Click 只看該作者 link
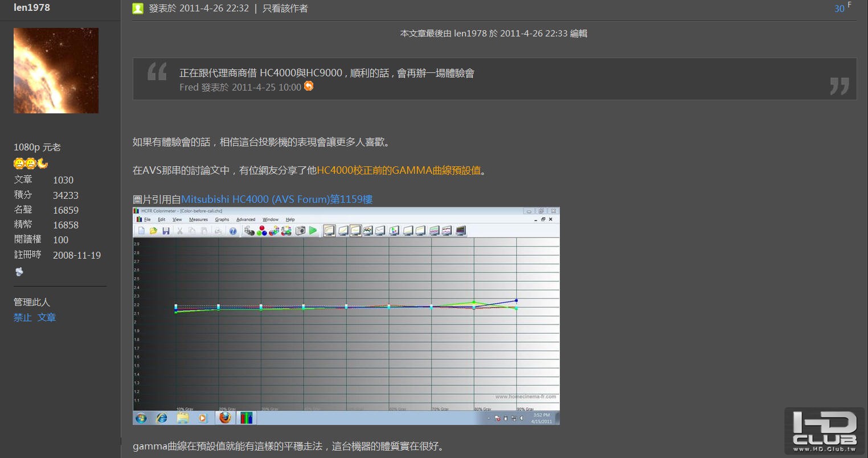Image resolution: width=868 pixels, height=458 pixels. pos(285,8)
